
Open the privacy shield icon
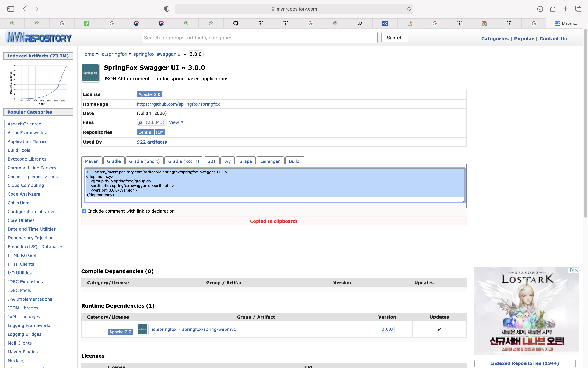(x=167, y=9)
